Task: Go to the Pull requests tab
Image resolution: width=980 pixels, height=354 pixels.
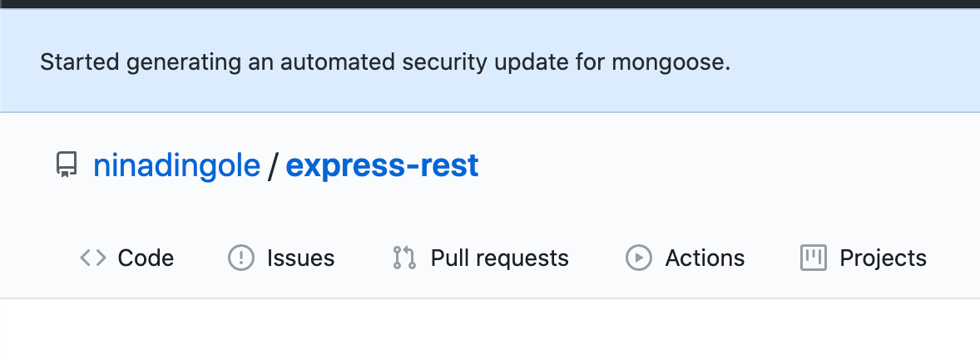Action: pyautogui.click(x=499, y=258)
